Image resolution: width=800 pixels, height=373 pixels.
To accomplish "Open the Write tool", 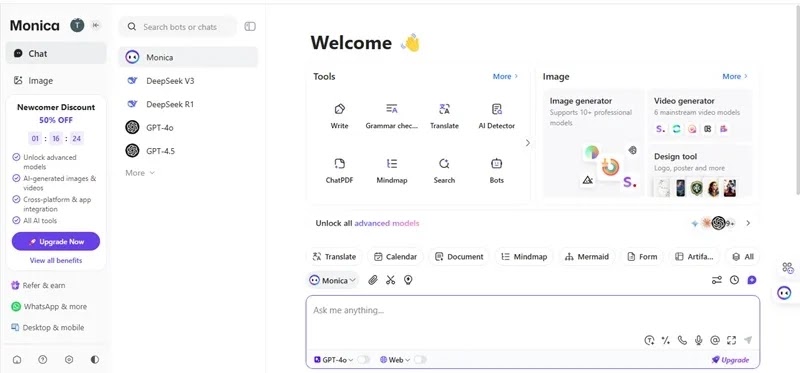I will pyautogui.click(x=339, y=116).
